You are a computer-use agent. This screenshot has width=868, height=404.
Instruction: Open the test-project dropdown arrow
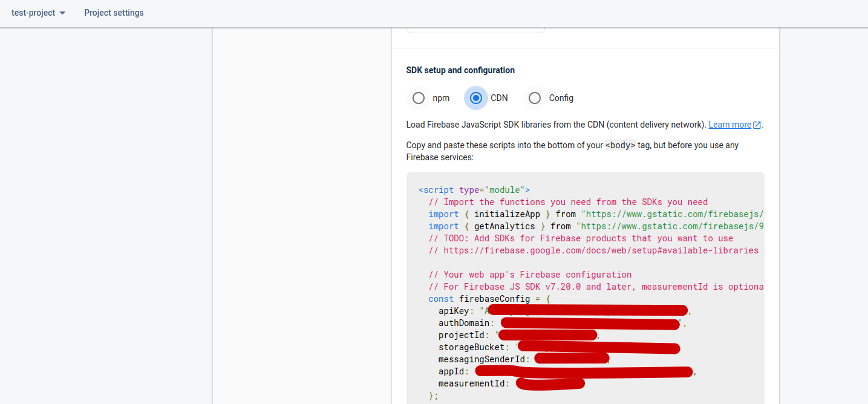point(62,13)
